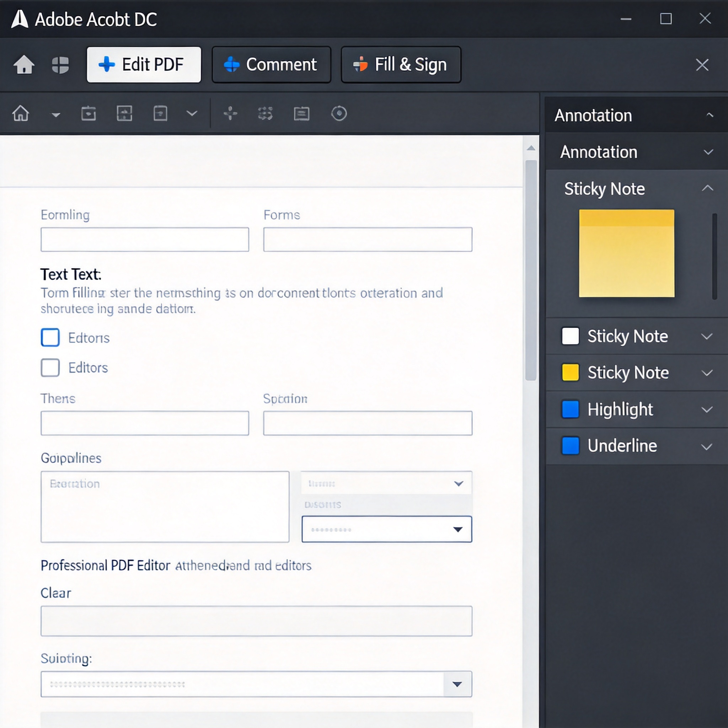This screenshot has width=728, height=728.
Task: Check the gray Editors checkbox
Action: [x=50, y=368]
